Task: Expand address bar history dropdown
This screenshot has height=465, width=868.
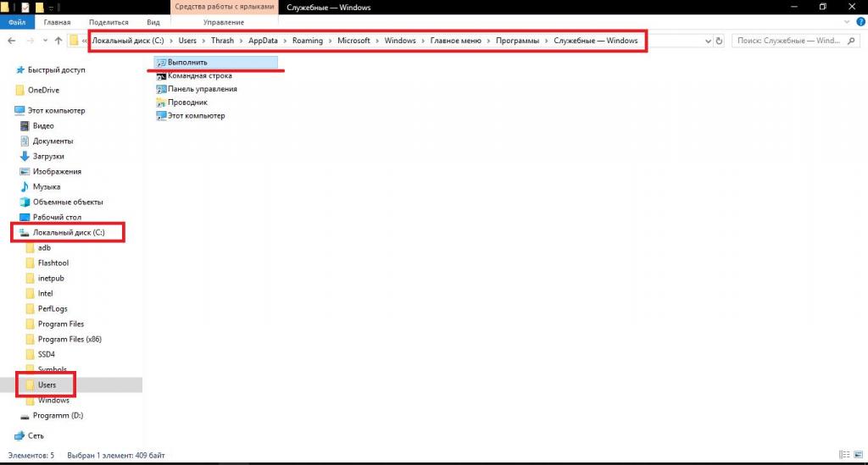Action: coord(708,41)
